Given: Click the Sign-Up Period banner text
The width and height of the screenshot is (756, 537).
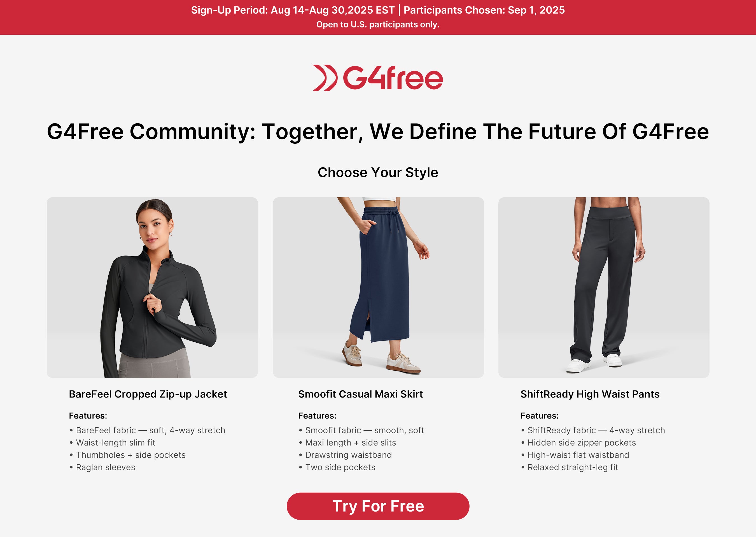Looking at the screenshot, I should pyautogui.click(x=378, y=10).
